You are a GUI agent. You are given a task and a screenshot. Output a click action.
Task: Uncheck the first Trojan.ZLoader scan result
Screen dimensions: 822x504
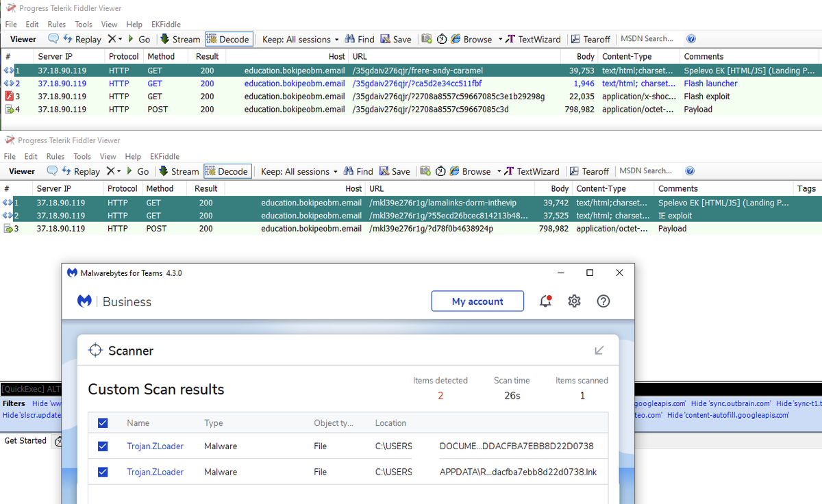point(103,446)
